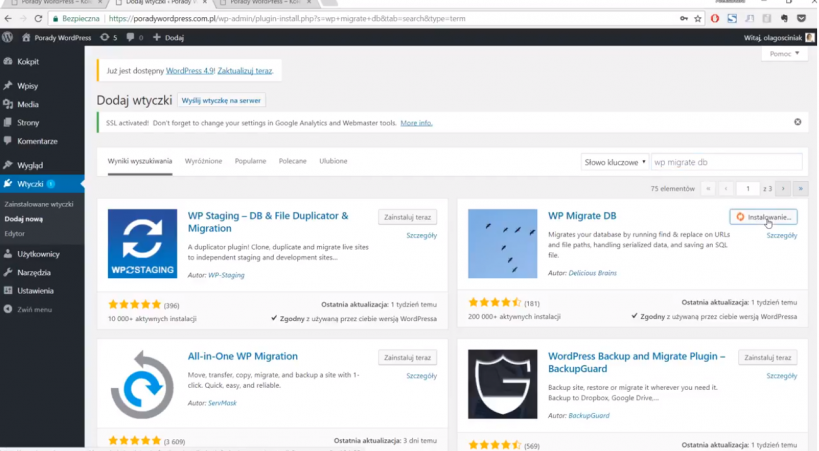
Task: Open the More info link
Action: [416, 123]
